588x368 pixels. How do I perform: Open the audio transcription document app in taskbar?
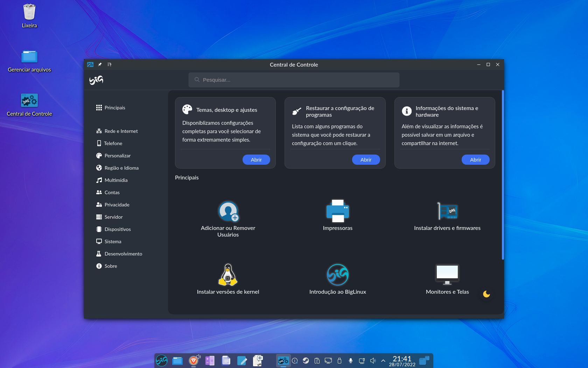(x=258, y=360)
